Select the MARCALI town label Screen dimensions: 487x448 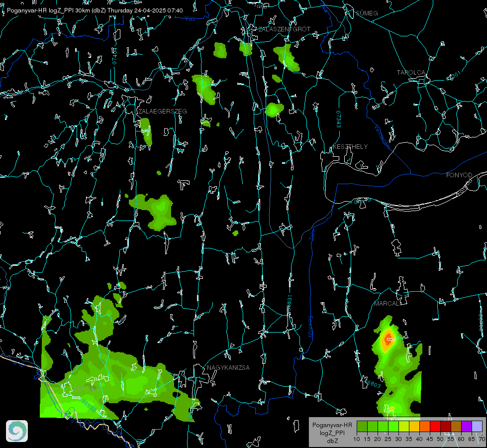[388, 304]
